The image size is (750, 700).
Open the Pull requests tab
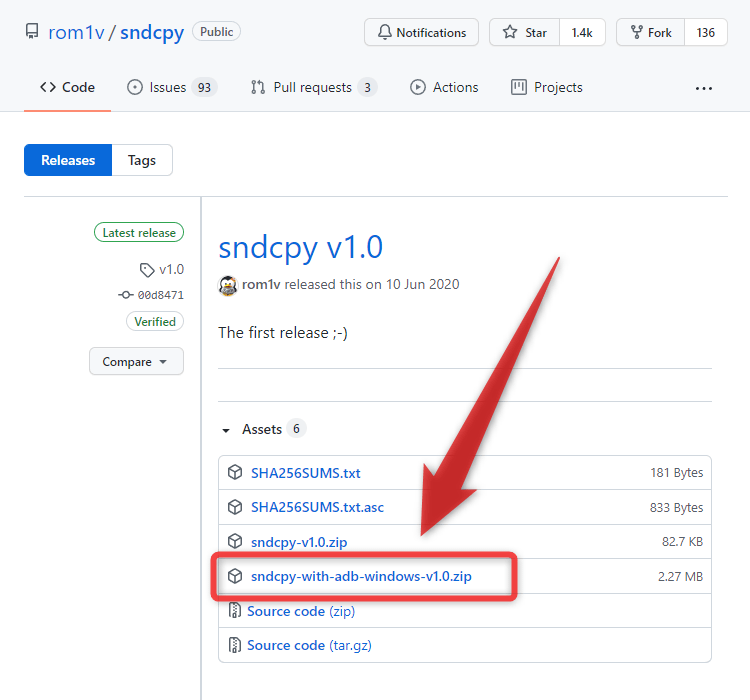pyautogui.click(x=313, y=88)
